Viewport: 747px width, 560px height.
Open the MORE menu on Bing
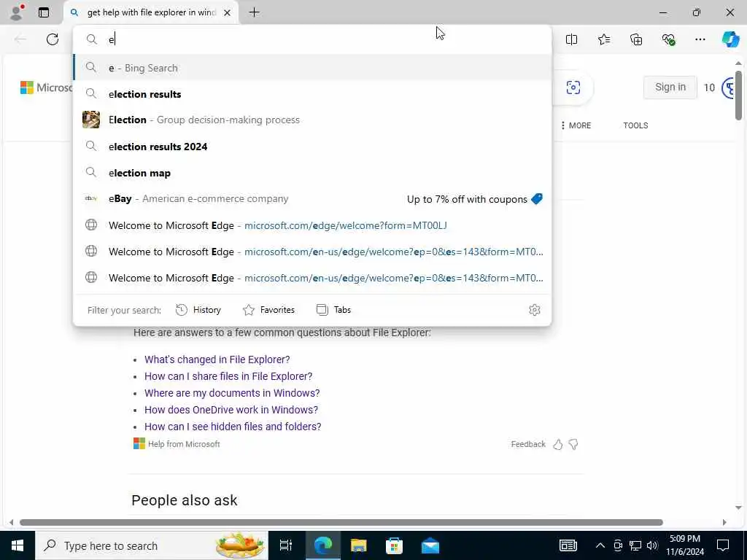(576, 125)
